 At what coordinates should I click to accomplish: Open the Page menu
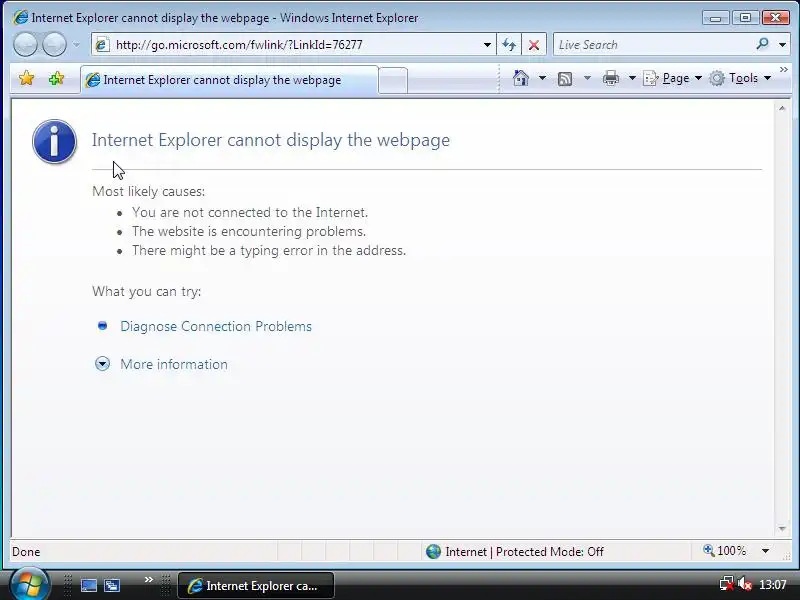(672, 78)
